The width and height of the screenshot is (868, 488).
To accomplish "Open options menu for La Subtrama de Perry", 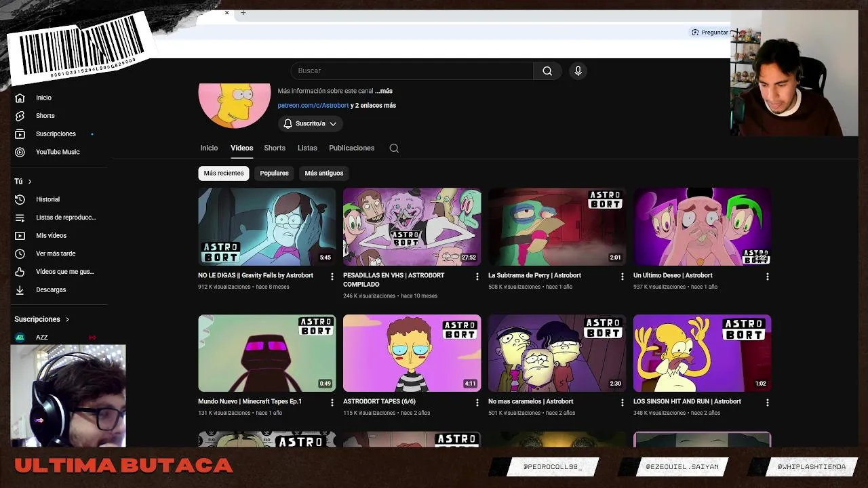I will (x=622, y=277).
